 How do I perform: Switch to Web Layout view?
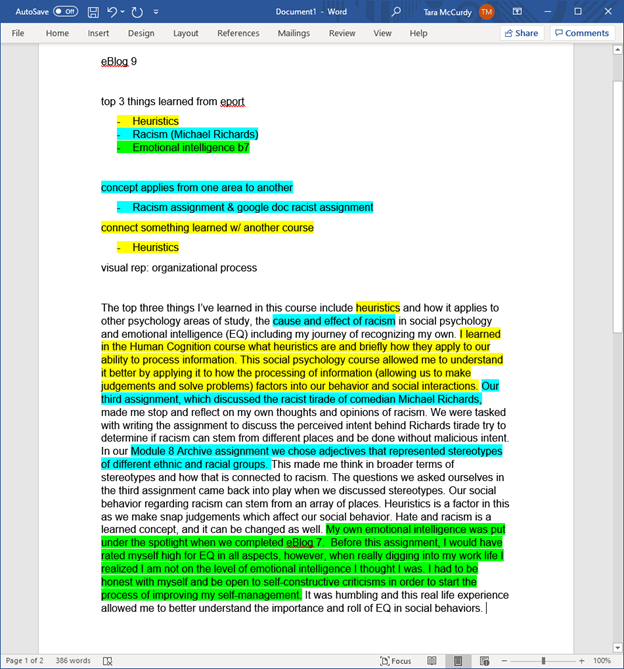pos(484,661)
